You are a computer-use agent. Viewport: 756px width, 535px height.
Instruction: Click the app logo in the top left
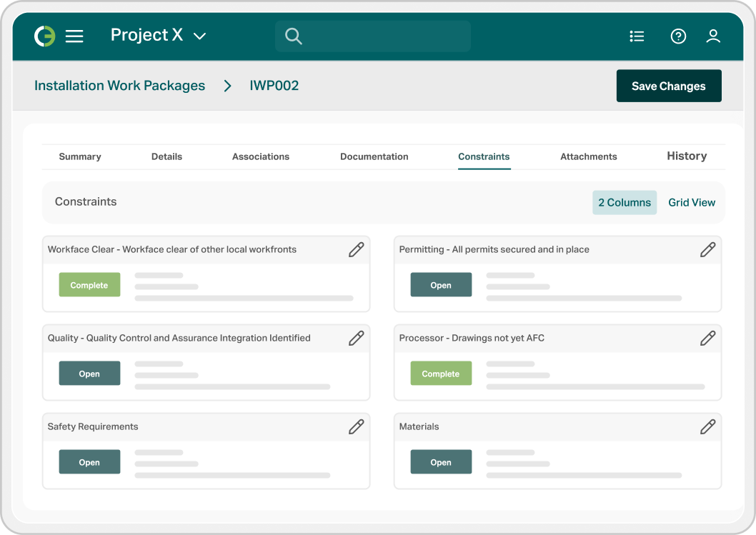(43, 35)
